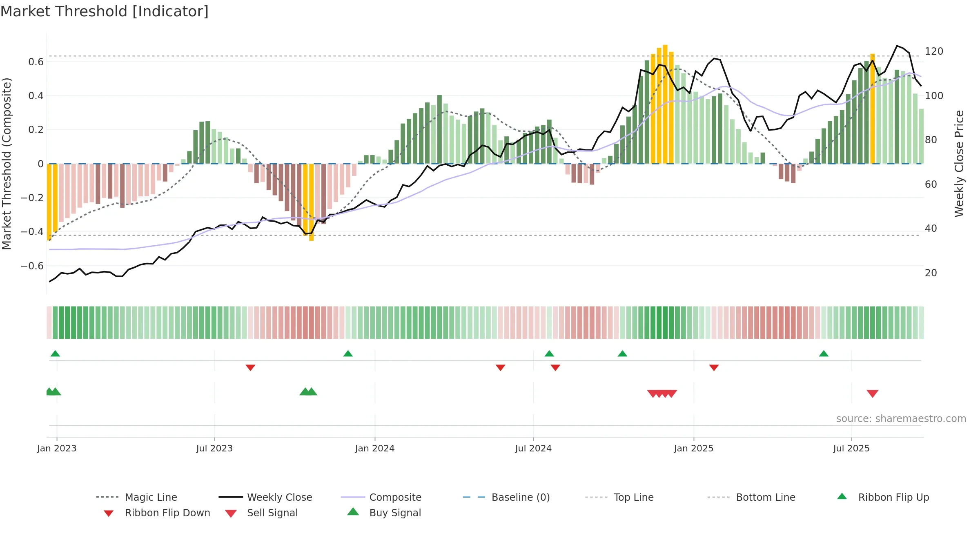Click the 40 right axis tick label
The width and height of the screenshot is (980, 551).
(931, 228)
